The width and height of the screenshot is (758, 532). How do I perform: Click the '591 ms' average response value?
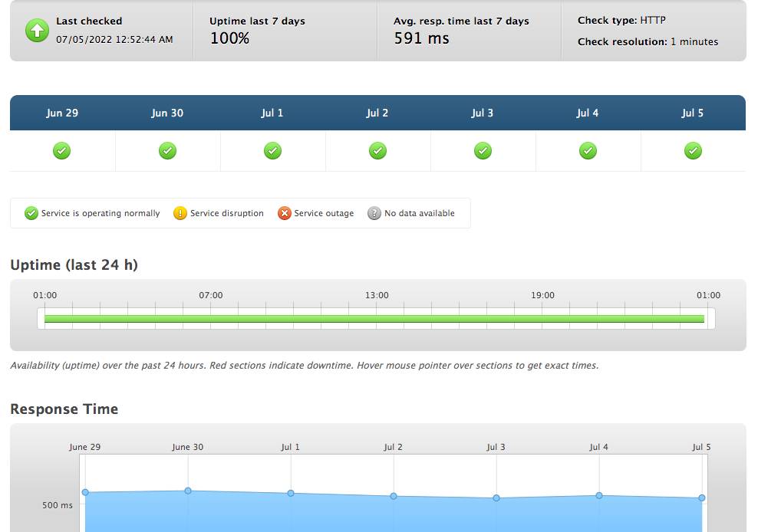[421, 38]
